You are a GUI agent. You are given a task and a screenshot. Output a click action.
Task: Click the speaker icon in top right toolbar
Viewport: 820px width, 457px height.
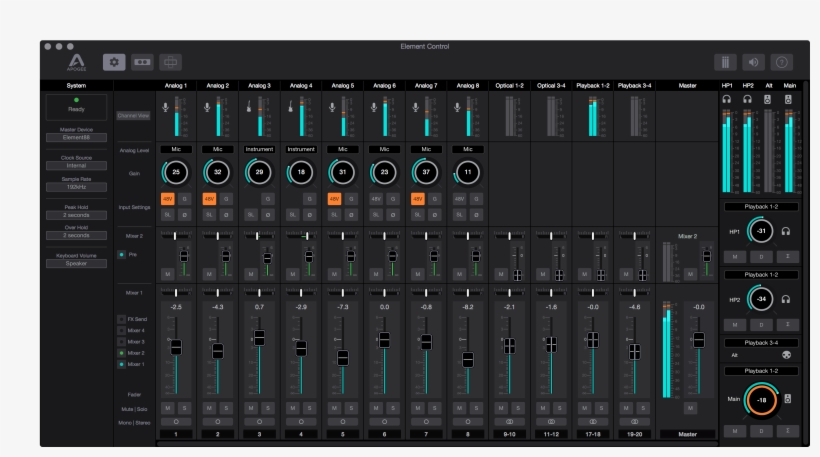coord(754,62)
